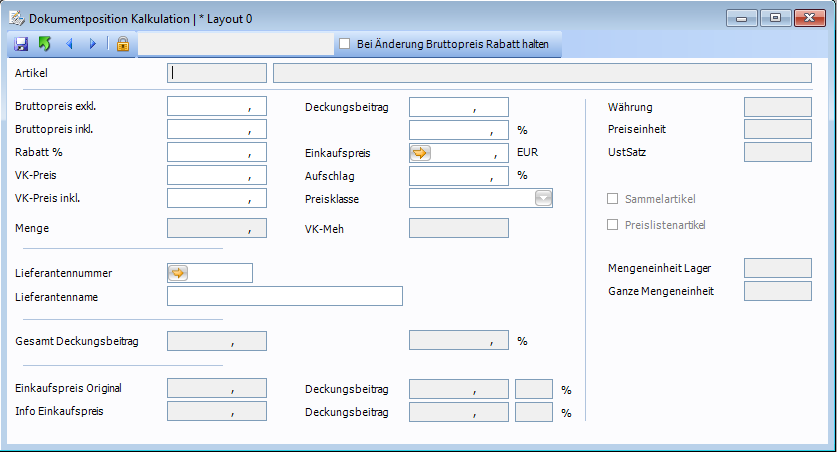The height and width of the screenshot is (452, 837).
Task: Click the Bruttopreis exkl. input field
Action: pyautogui.click(x=217, y=107)
